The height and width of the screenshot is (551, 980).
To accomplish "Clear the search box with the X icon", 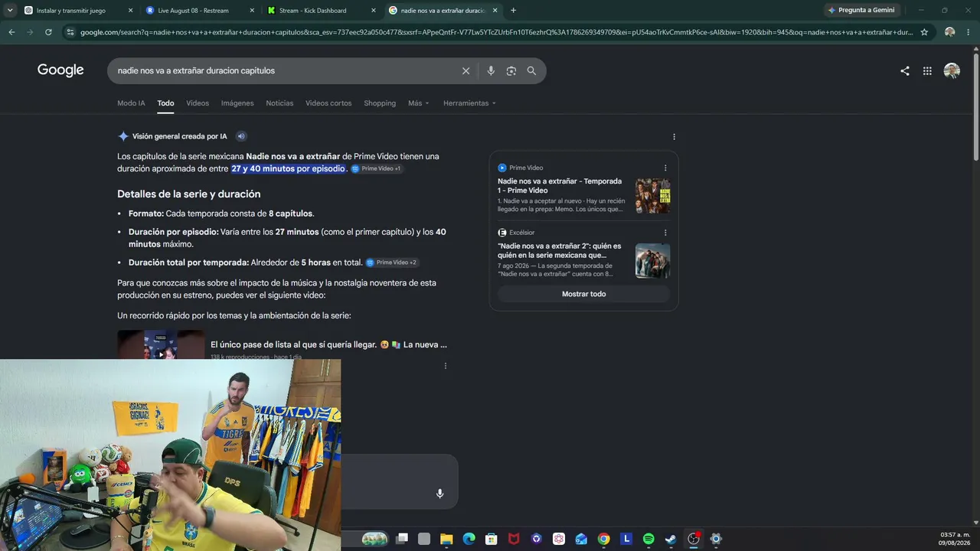I will click(465, 71).
